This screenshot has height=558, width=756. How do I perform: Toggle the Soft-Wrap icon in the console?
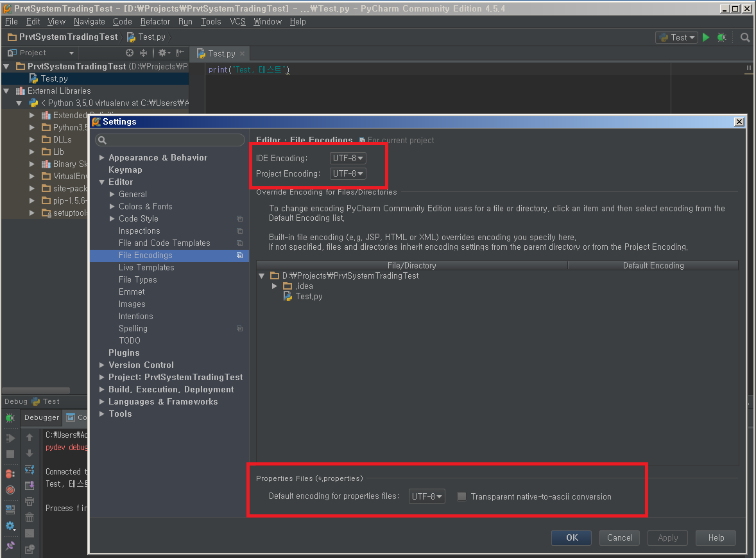tap(30, 469)
